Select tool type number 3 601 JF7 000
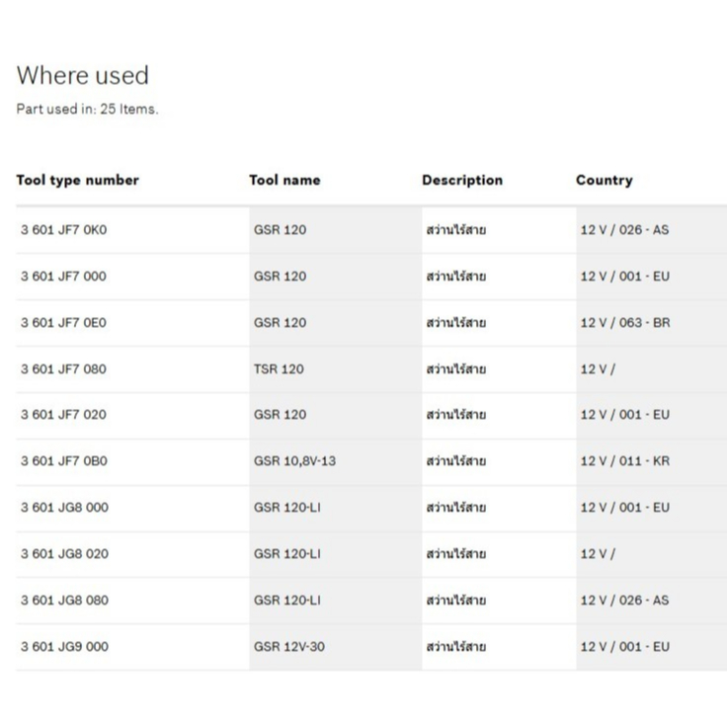This screenshot has height=728, width=728. (x=63, y=277)
